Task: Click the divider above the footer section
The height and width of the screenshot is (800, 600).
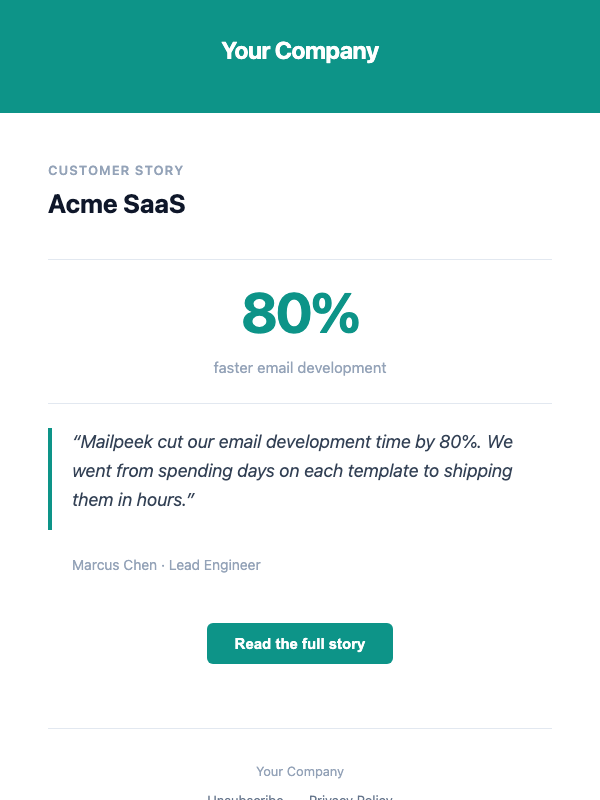Action: click(299, 729)
